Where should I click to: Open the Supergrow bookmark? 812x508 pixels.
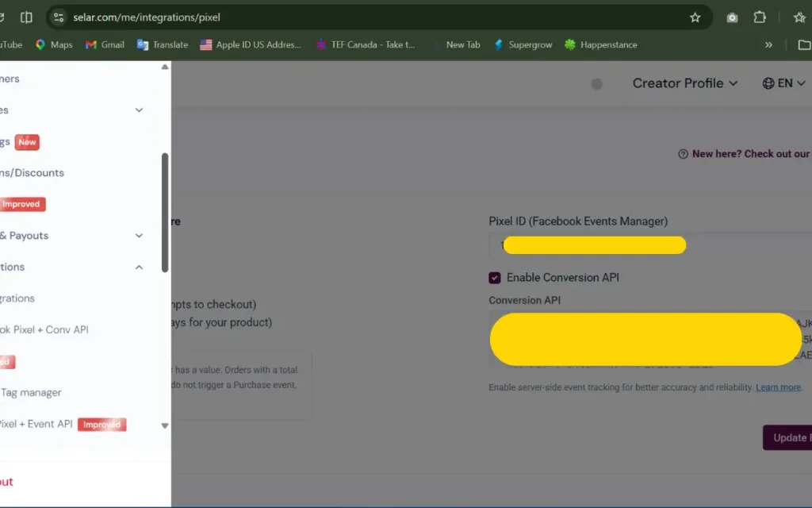coord(523,44)
